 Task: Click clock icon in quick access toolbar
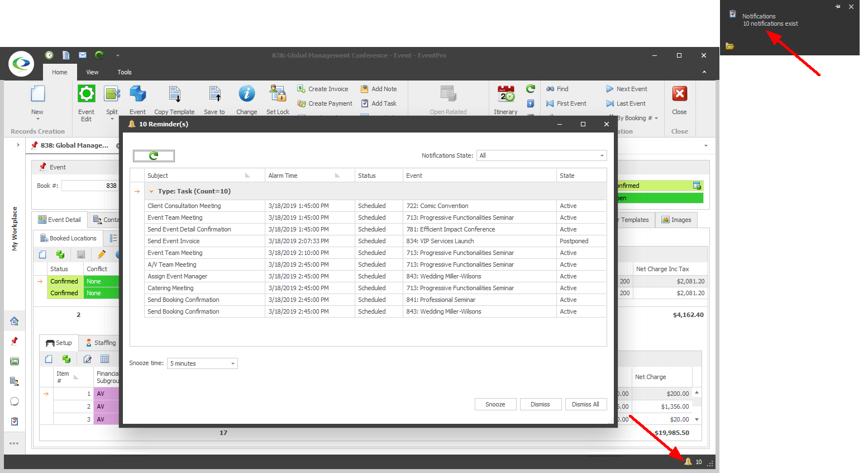pos(49,55)
